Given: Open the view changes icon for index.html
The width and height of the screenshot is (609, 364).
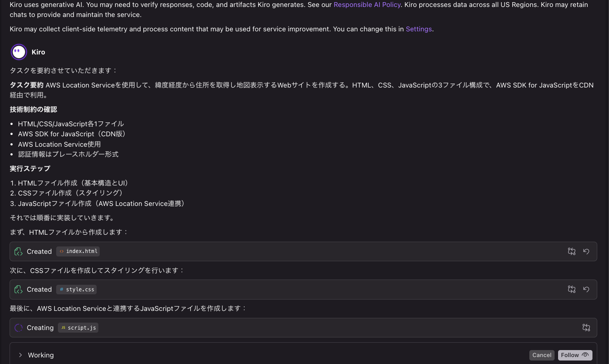Looking at the screenshot, I should [572, 251].
